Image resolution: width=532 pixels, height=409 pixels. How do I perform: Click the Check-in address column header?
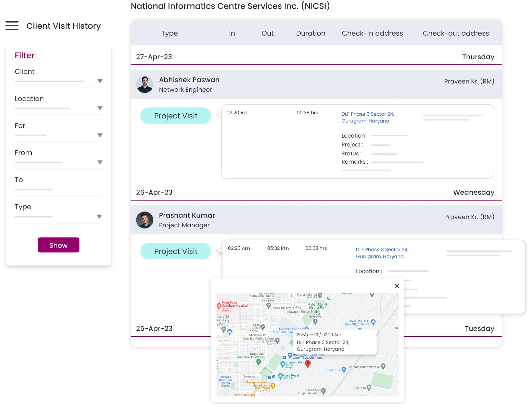(372, 33)
